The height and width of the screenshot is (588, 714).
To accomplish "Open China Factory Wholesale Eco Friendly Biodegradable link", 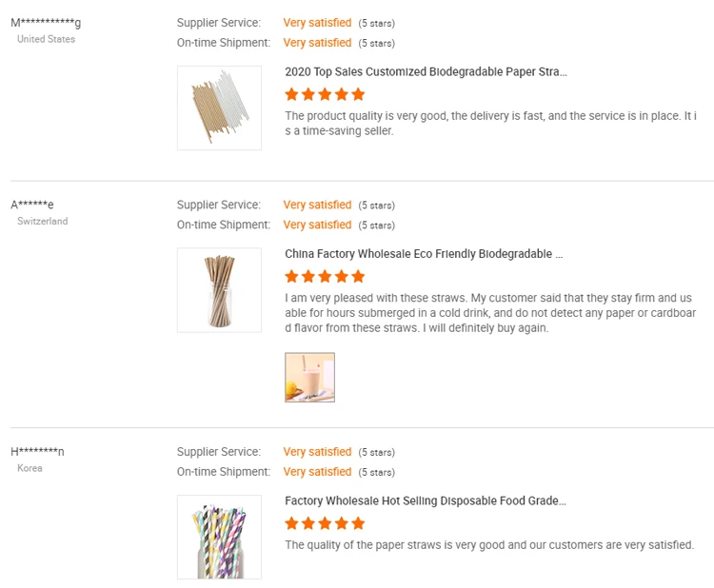I will pos(424,254).
